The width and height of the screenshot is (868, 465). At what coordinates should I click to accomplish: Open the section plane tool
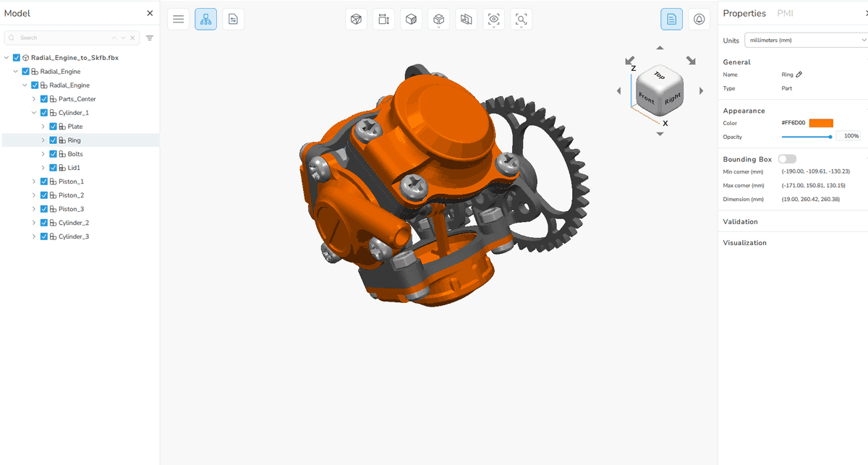411,19
